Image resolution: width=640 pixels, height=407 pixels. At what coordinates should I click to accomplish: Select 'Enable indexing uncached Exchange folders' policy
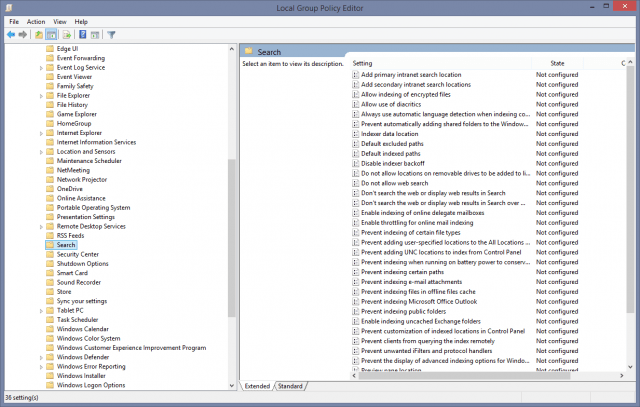pyautogui.click(x=421, y=321)
